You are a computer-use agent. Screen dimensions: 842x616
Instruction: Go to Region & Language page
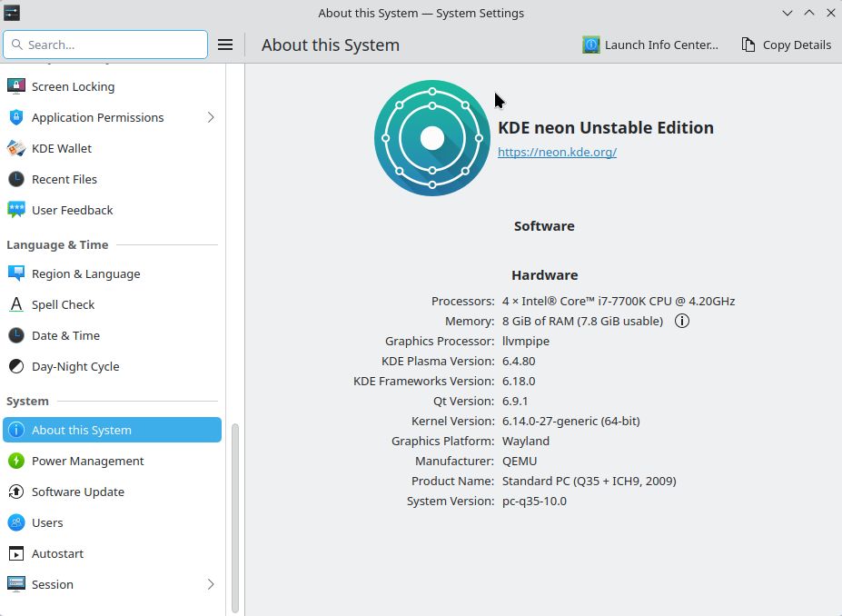[x=113, y=273]
